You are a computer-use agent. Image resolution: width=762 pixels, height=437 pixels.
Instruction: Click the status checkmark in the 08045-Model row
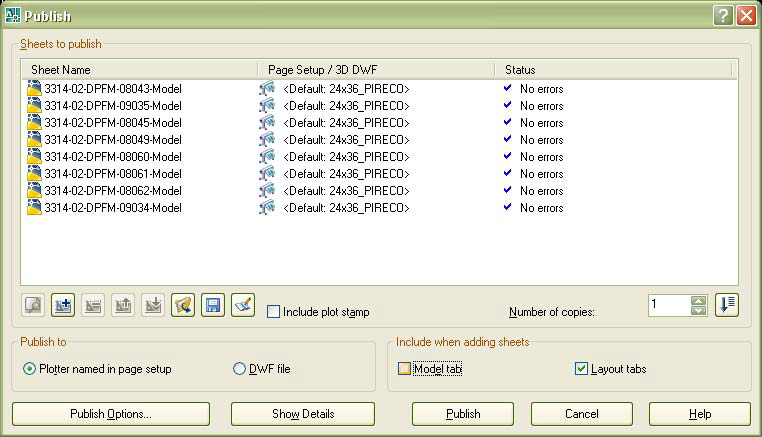[508, 122]
